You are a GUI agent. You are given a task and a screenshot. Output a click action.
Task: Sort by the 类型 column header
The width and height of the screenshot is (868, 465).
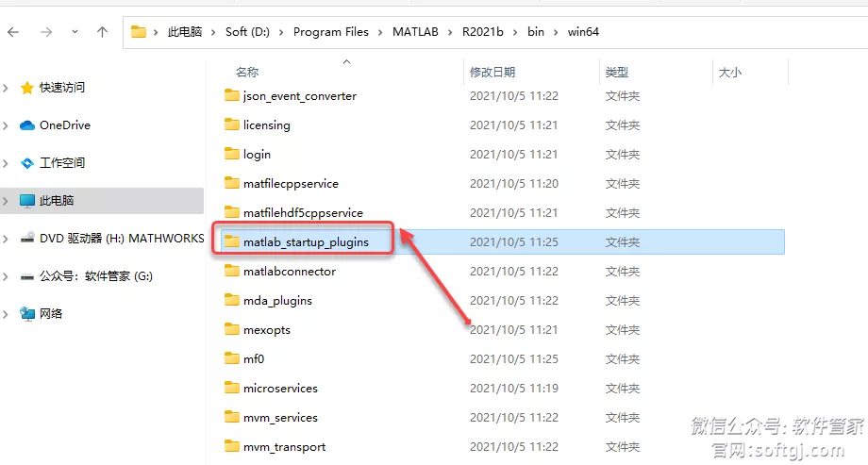click(617, 72)
